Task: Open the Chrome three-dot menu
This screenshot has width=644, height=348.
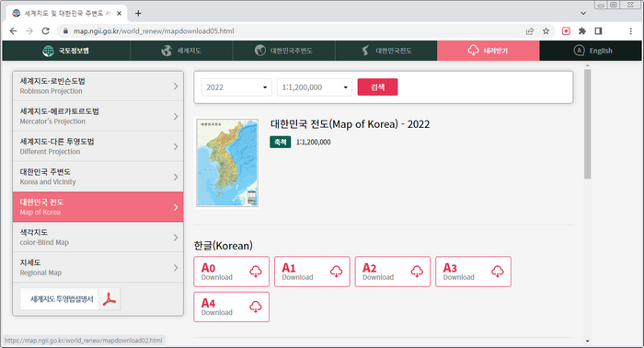Action: pos(631,31)
